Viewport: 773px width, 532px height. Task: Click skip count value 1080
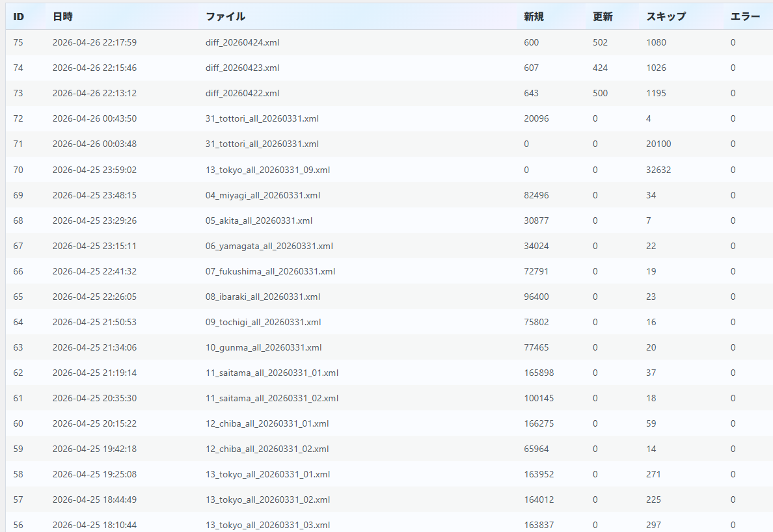656,42
